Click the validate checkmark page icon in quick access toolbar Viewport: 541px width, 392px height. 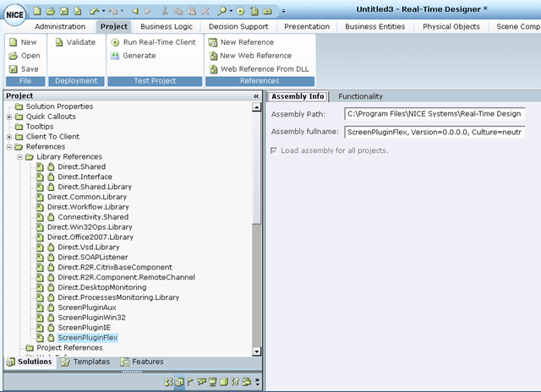point(78,11)
